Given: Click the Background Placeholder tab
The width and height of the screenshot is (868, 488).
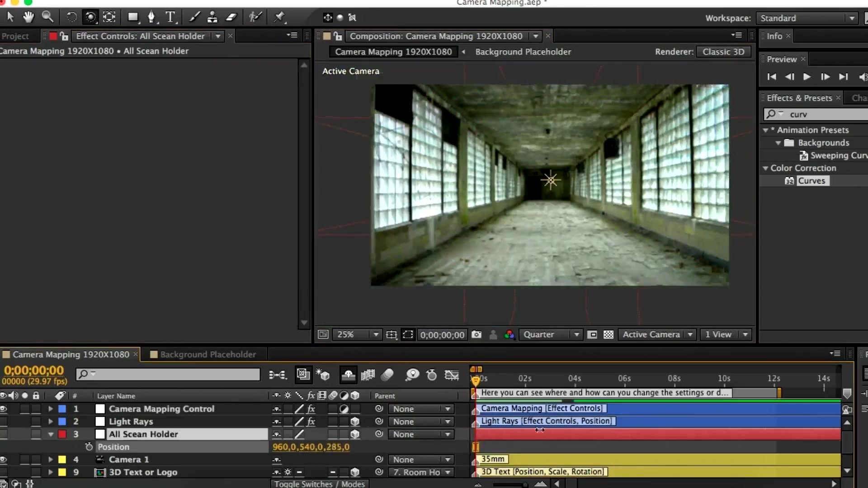Looking at the screenshot, I should click(208, 354).
